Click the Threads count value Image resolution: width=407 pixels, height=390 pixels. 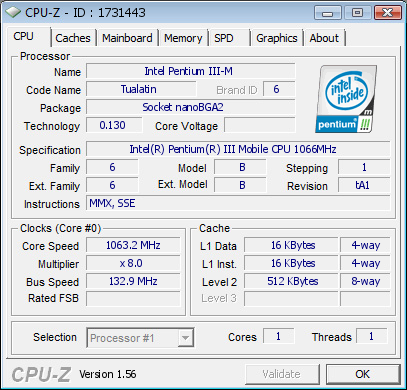pos(372,336)
